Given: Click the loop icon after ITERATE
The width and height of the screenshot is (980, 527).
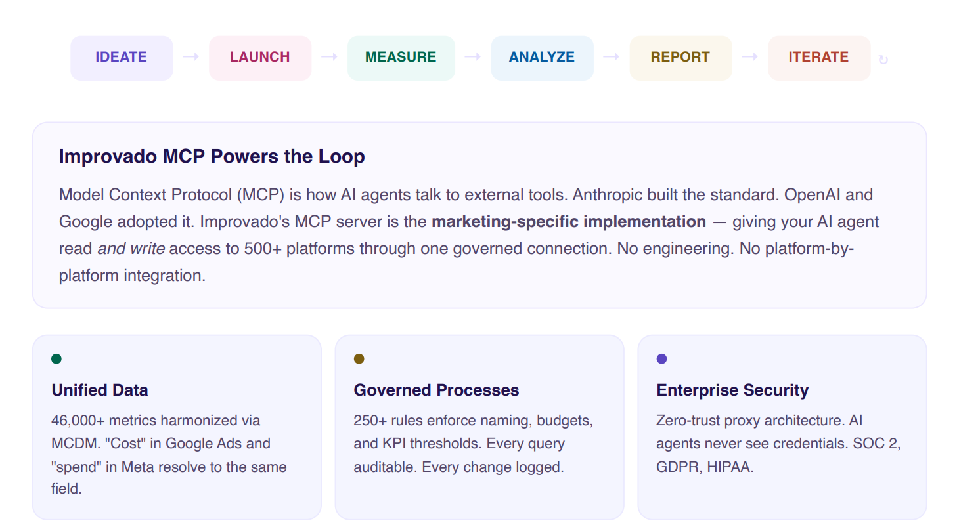Looking at the screenshot, I should [883, 60].
